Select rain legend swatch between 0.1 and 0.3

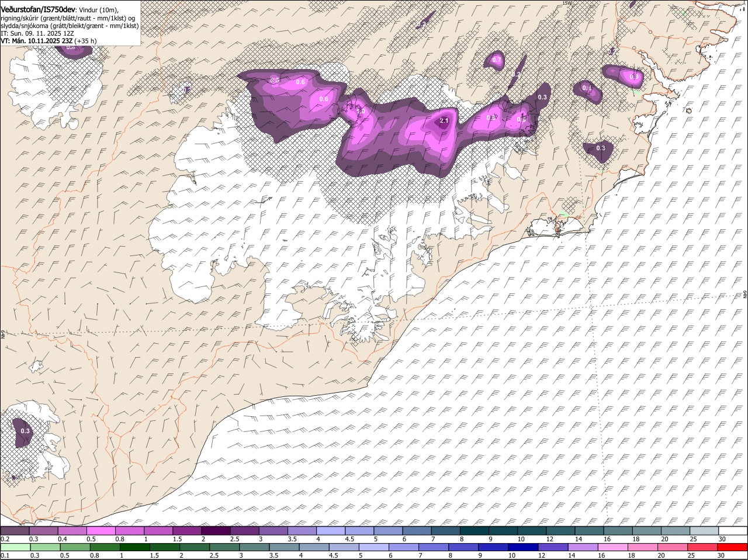(15, 547)
